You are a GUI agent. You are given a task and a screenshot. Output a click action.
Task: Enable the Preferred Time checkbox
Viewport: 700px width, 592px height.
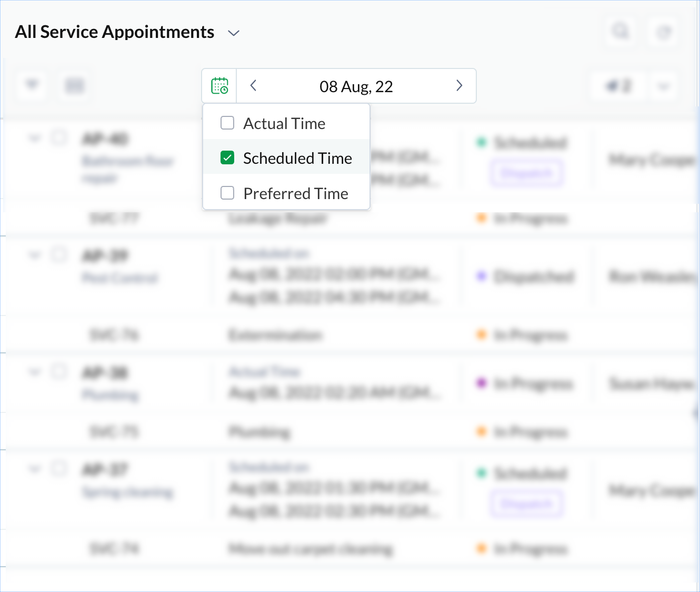tap(227, 193)
